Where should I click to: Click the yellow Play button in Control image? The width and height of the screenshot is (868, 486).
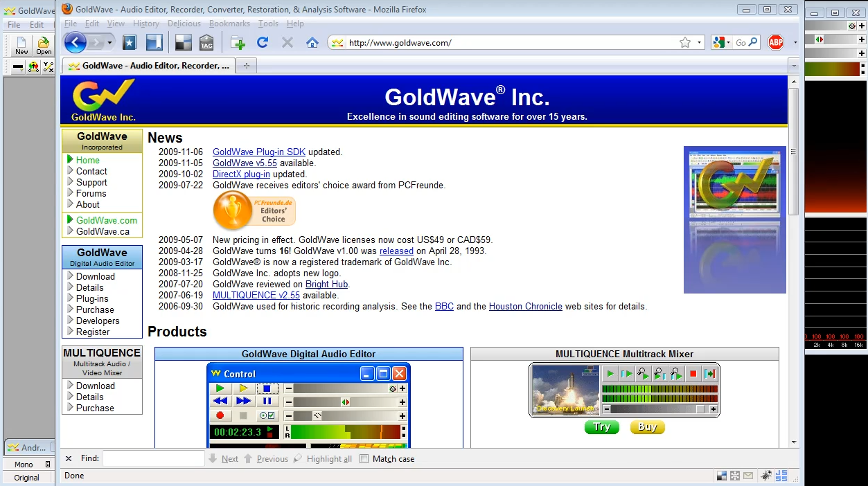(243, 388)
